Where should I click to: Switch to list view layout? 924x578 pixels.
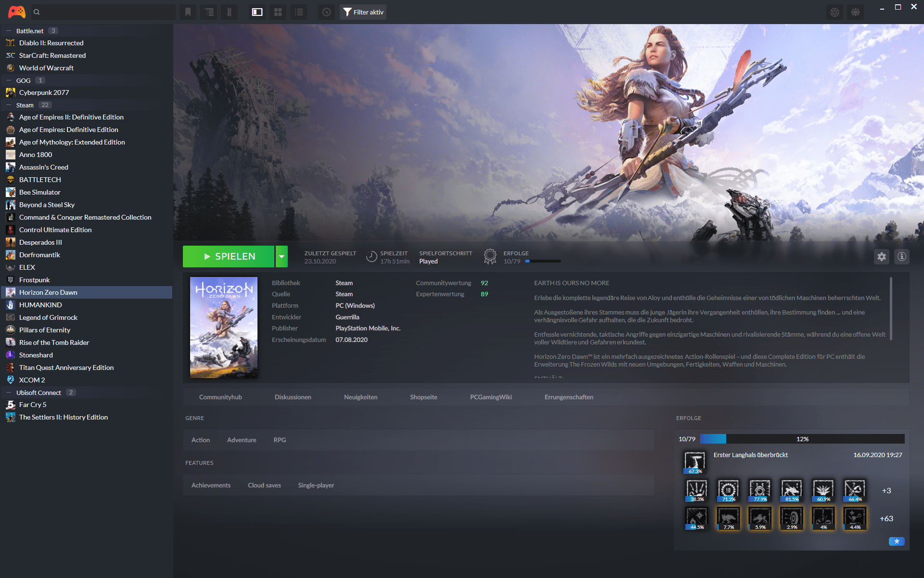pyautogui.click(x=299, y=12)
